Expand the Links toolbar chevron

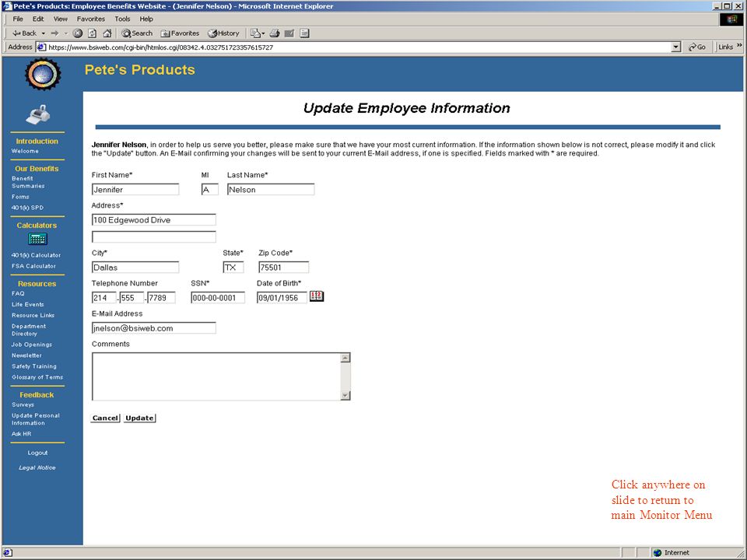739,46
